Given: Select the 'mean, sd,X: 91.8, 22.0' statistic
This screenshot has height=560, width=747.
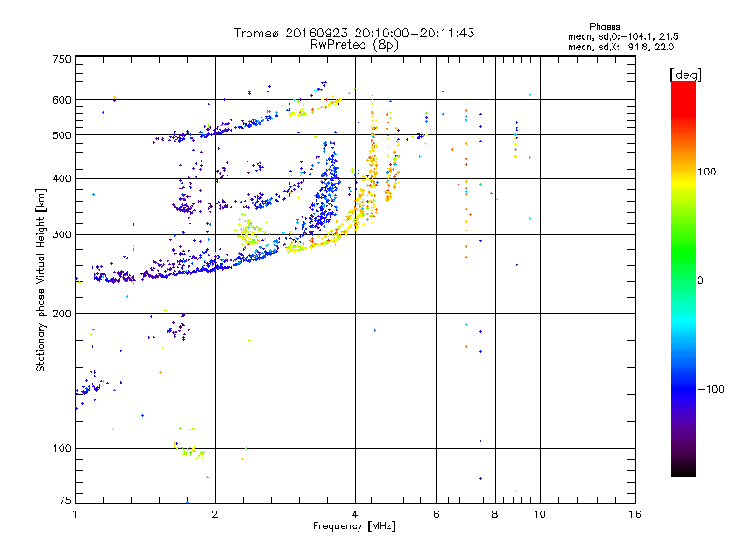Looking at the screenshot, I should point(621,47).
